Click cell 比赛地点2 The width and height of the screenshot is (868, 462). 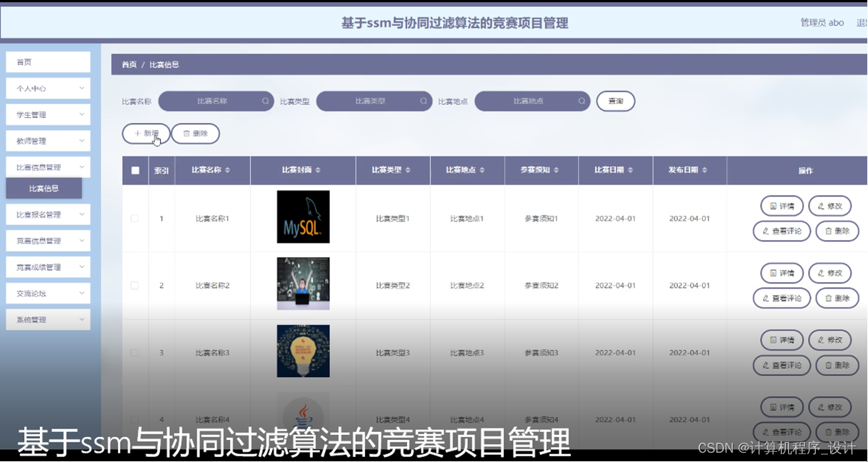coord(467,286)
